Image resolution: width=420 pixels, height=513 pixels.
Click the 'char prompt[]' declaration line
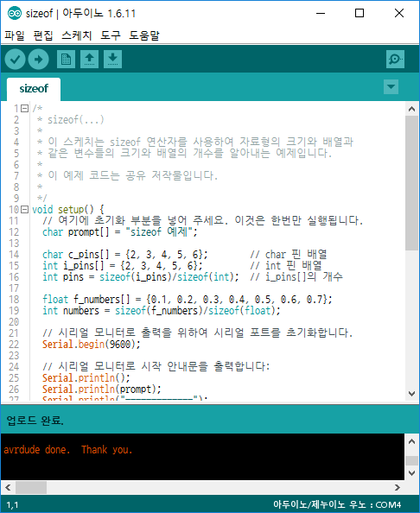pos(120,232)
